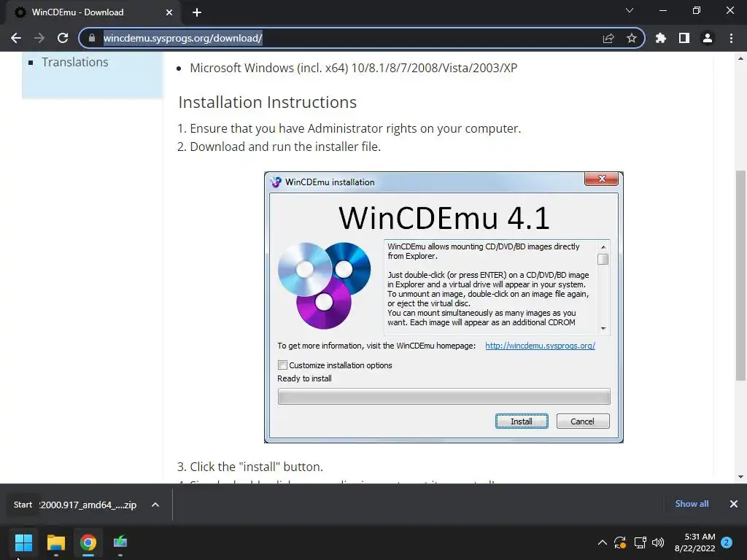Expand options for the downloaded zip file
This screenshot has width=747, height=560.
coord(155,505)
